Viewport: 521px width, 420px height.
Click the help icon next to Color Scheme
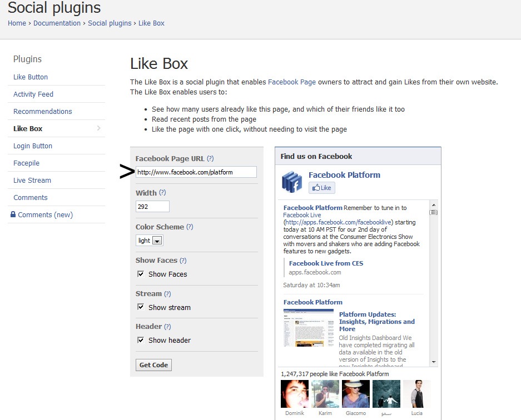pos(190,227)
